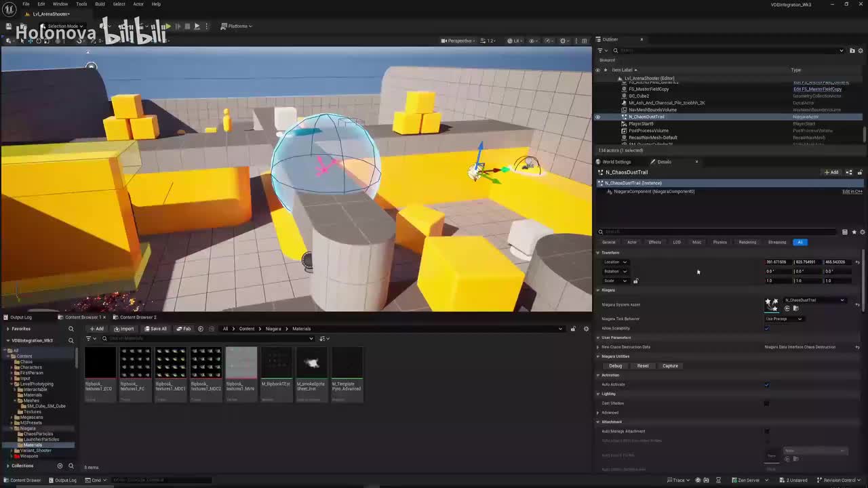
Task: Enable Auto Manage Attachment checkbox
Action: (x=767, y=431)
